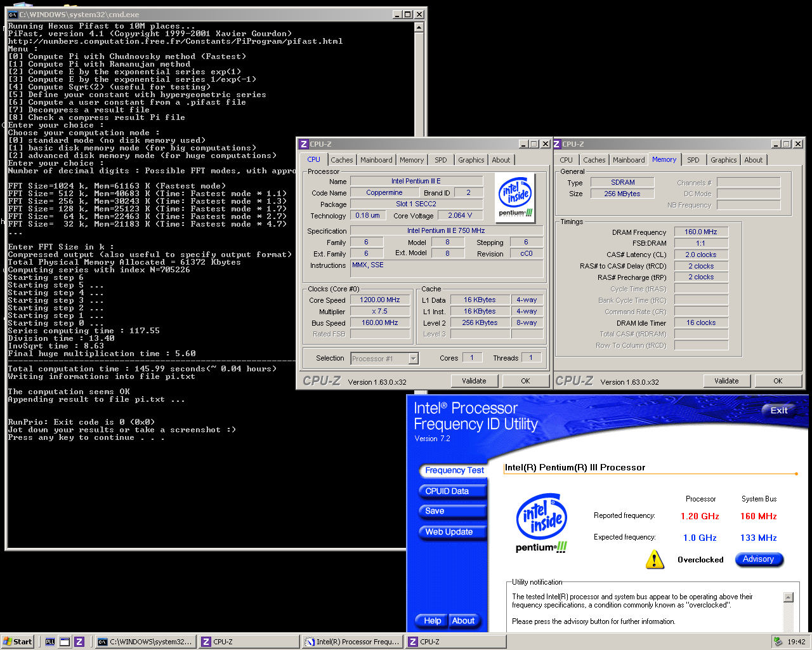Open the Graphics tab in the Memory window
812x650 pixels.
tap(724, 160)
